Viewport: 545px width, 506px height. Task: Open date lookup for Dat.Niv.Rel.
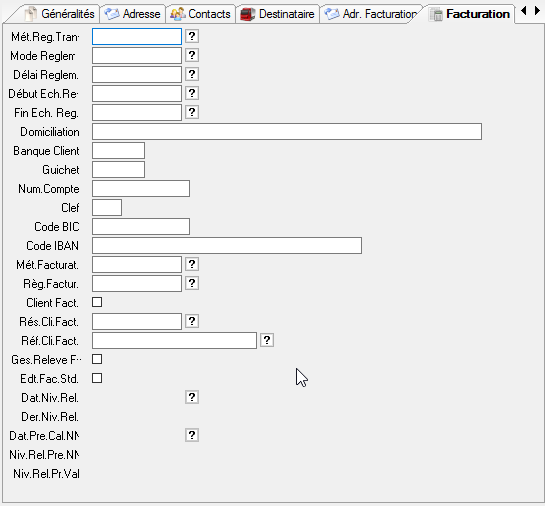(192, 397)
